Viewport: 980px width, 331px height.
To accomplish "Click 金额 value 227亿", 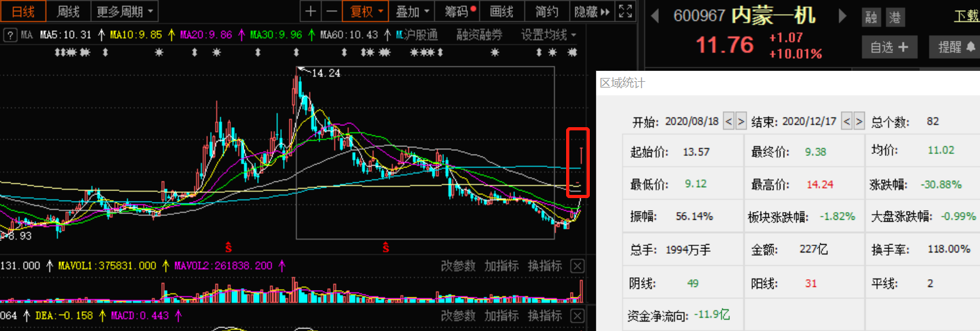I will click(x=814, y=249).
